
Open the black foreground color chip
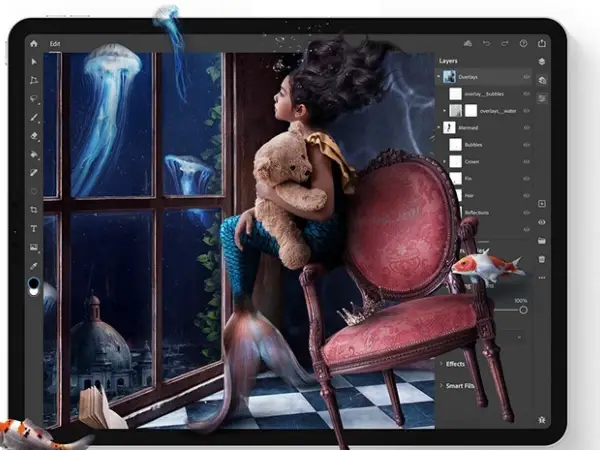click(x=34, y=283)
